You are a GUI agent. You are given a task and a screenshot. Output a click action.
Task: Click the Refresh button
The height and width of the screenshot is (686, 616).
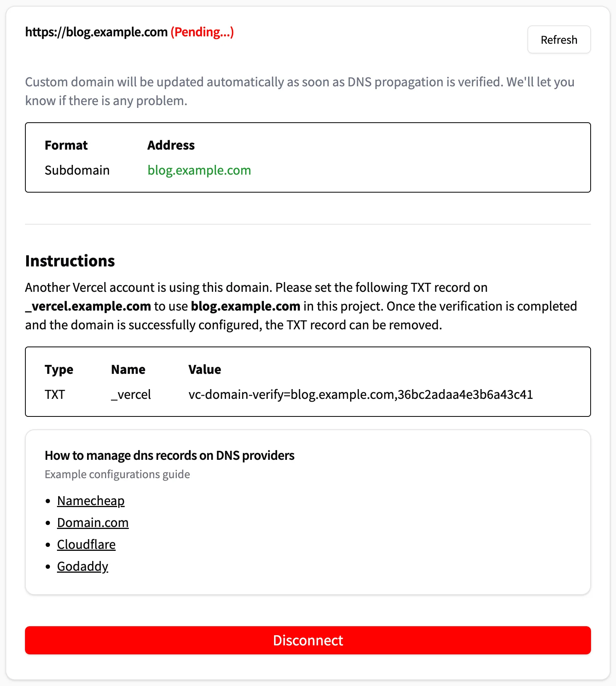(559, 39)
